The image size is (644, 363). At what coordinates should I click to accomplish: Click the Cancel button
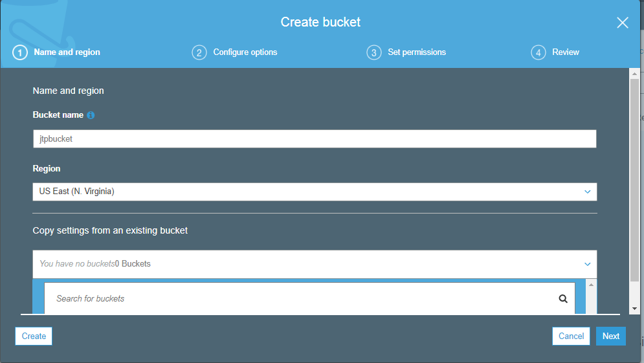click(571, 336)
